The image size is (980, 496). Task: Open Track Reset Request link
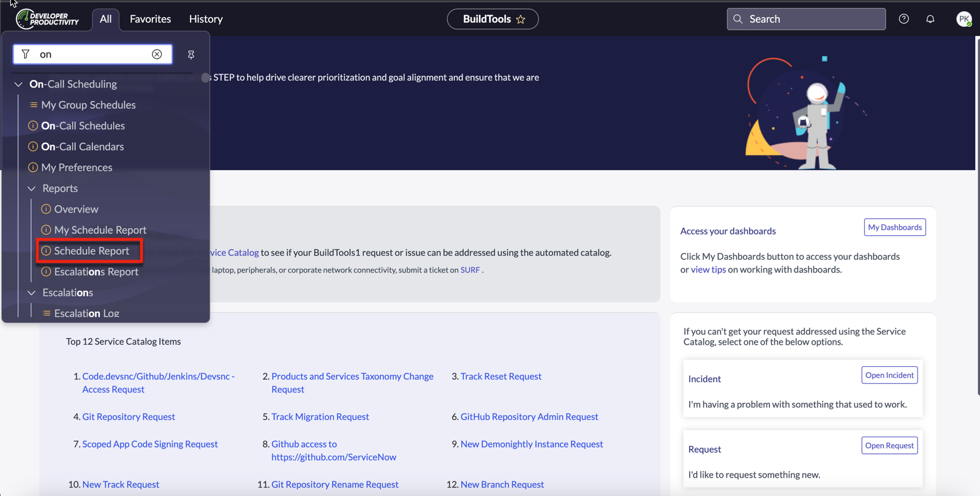click(501, 376)
